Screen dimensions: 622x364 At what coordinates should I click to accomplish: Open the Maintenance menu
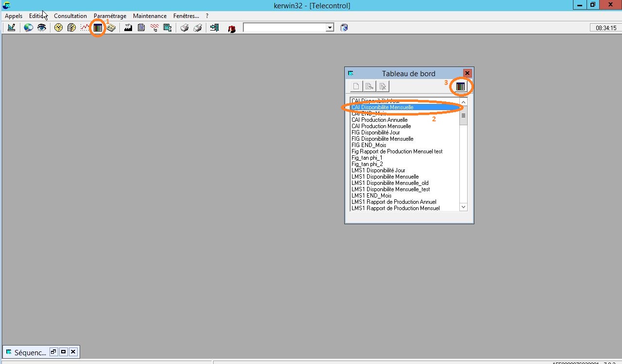click(x=150, y=16)
